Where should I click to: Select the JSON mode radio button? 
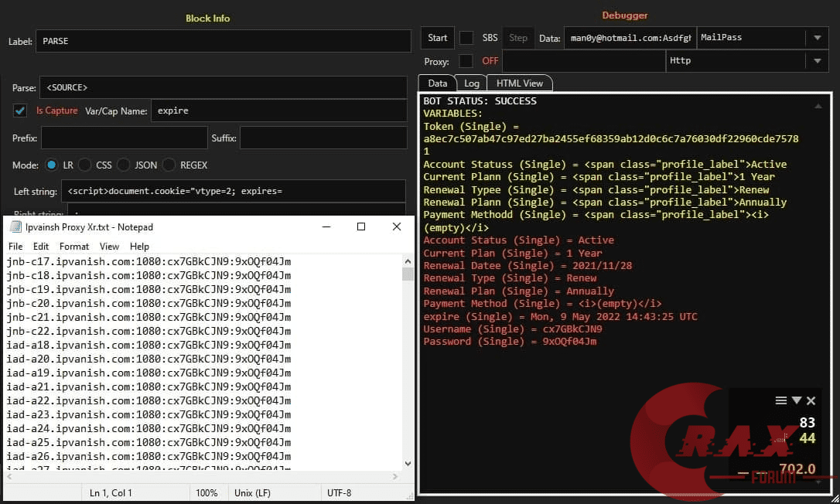click(123, 165)
